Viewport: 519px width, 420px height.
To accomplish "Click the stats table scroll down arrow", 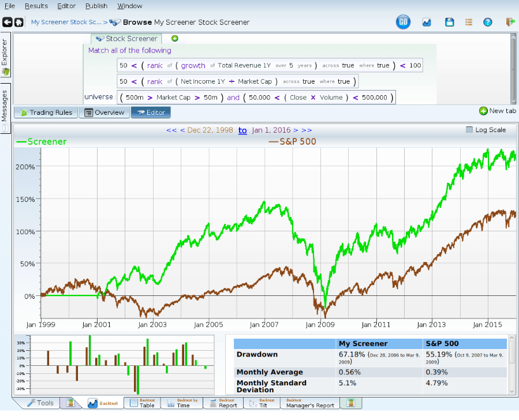I will click(511, 391).
